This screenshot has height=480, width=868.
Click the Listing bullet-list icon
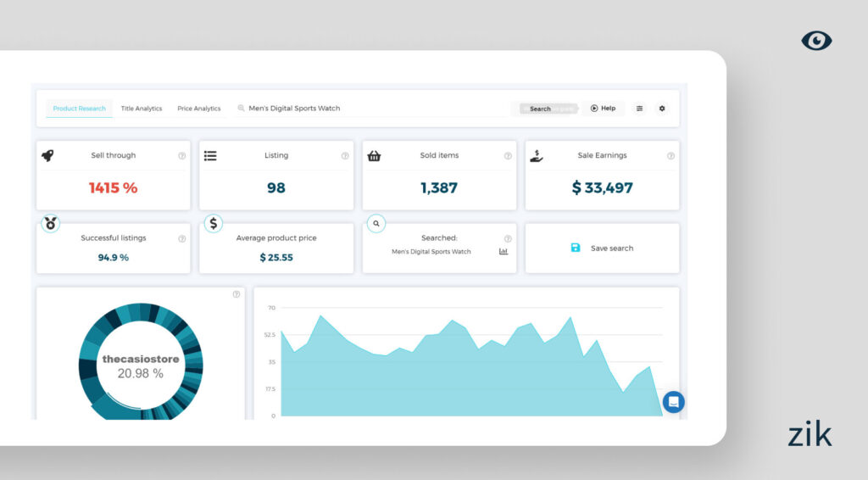[210, 155]
